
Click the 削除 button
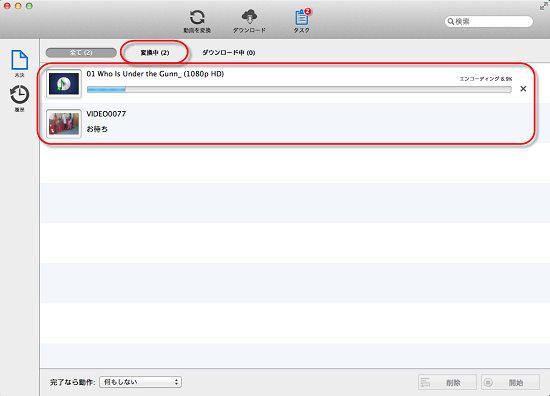(447, 382)
